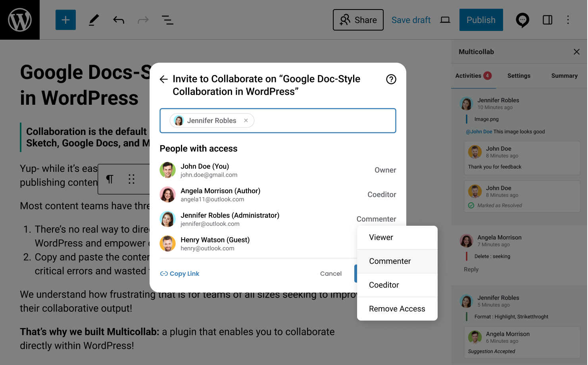The height and width of the screenshot is (365, 588).
Task: Open the three-dot options menu
Action: tap(568, 20)
